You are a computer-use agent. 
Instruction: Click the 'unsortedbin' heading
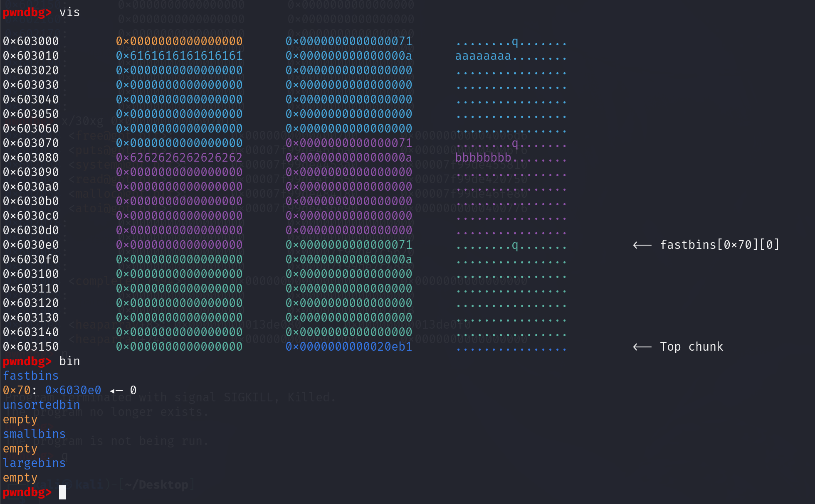(x=41, y=405)
